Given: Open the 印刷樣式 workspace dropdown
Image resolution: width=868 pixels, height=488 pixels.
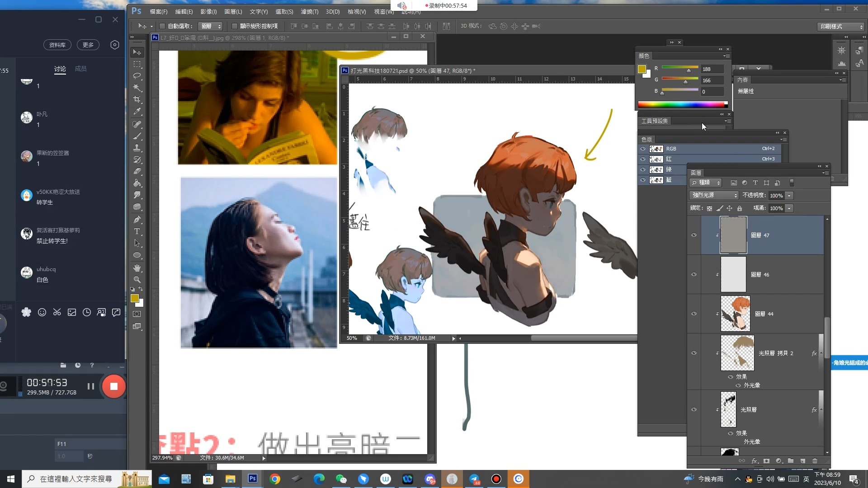Looking at the screenshot, I should pos(841,26).
